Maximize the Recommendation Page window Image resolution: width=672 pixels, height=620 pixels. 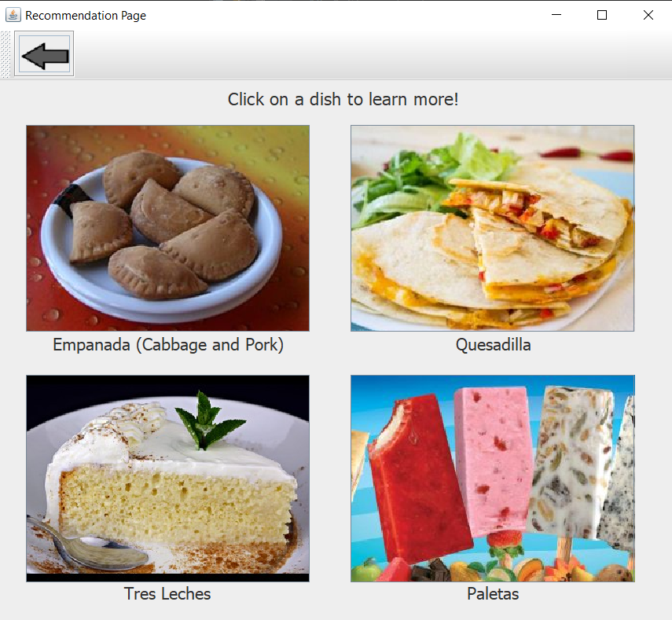coord(602,15)
